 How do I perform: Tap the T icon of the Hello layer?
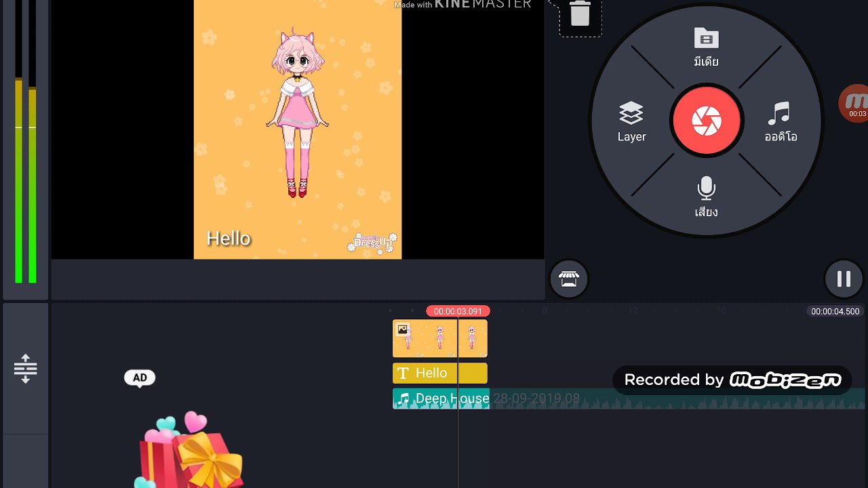point(403,373)
